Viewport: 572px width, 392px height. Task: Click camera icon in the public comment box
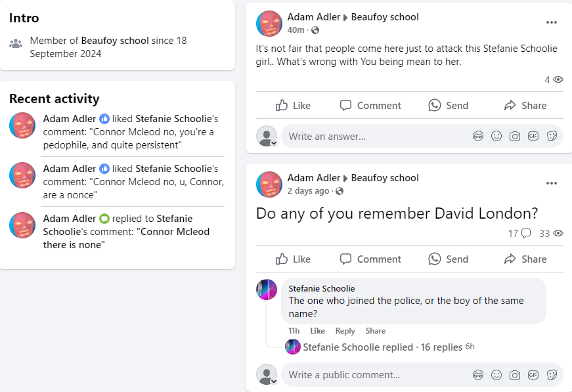(515, 375)
